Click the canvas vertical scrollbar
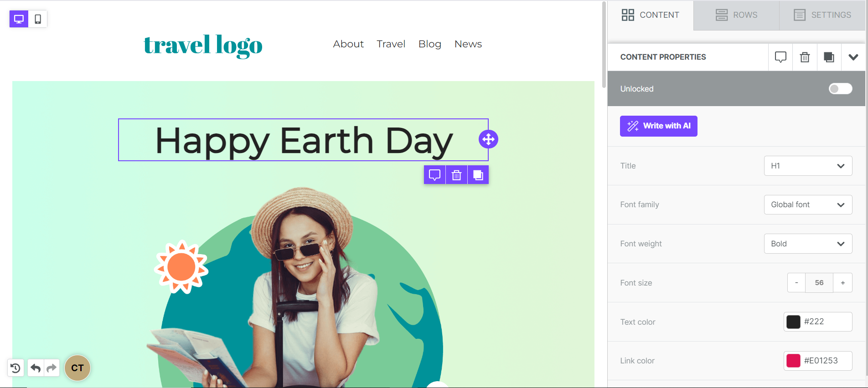868x388 pixels. point(604,45)
